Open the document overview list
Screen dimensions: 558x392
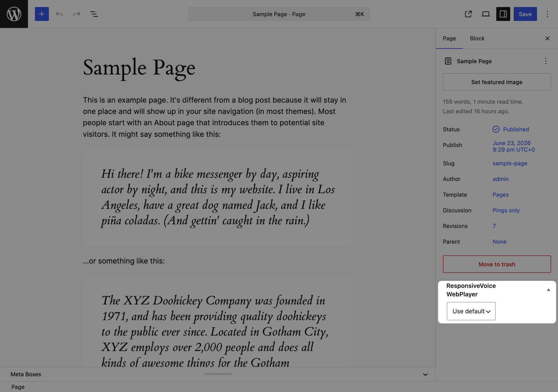point(94,14)
